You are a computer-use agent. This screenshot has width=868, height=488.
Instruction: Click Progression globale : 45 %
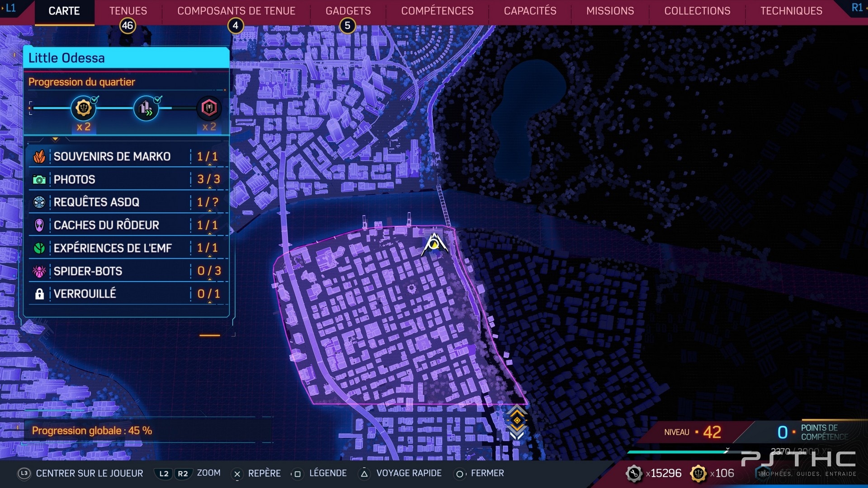point(92,431)
